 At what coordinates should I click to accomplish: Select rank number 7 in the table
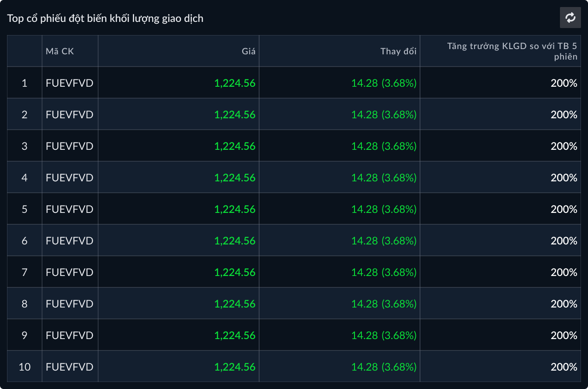pos(25,272)
